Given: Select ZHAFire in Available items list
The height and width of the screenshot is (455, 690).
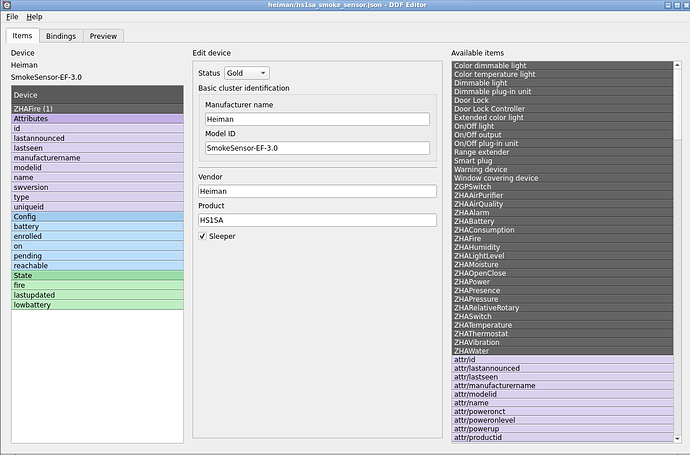Looking at the screenshot, I should tap(562, 239).
